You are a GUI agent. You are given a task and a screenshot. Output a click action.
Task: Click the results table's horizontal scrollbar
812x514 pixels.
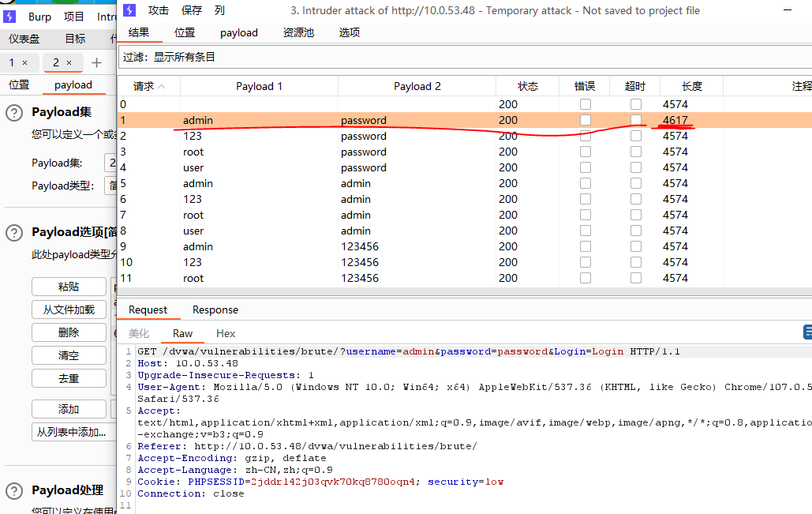tap(465, 291)
